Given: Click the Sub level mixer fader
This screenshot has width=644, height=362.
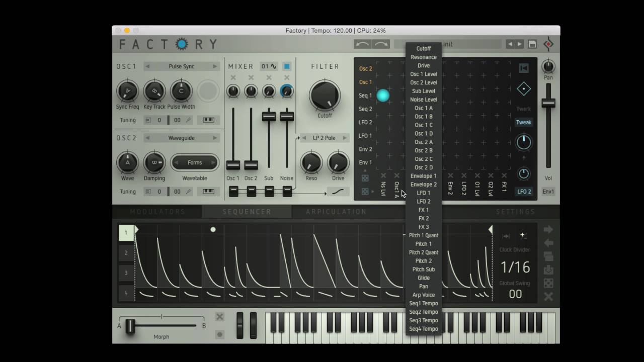Looking at the screenshot, I should coord(269,116).
